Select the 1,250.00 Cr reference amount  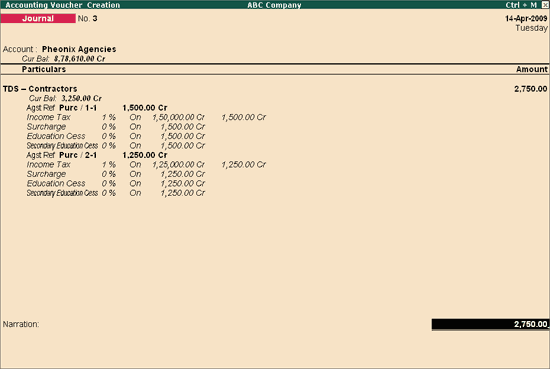[x=145, y=155]
